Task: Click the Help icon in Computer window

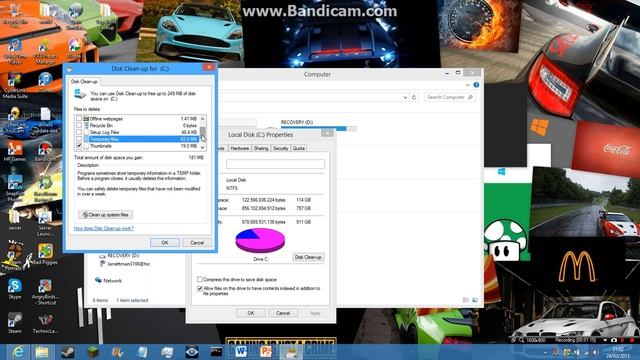Action: coord(476,85)
